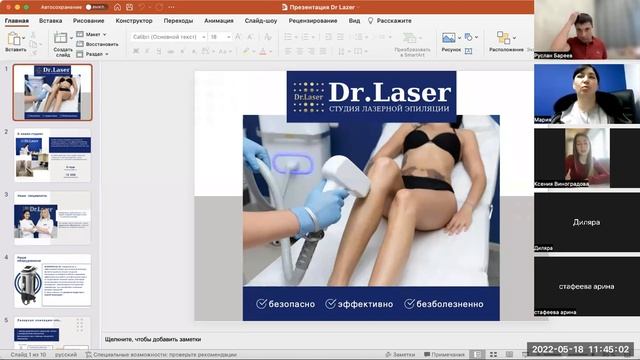Click the Преобразовать в SmartArt button

click(412, 44)
